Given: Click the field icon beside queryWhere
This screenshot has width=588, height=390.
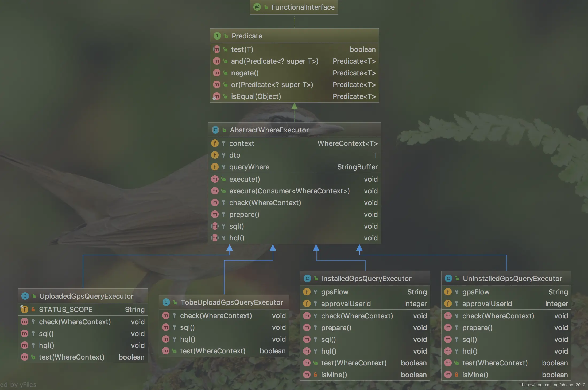Looking at the screenshot, I should coord(215,167).
